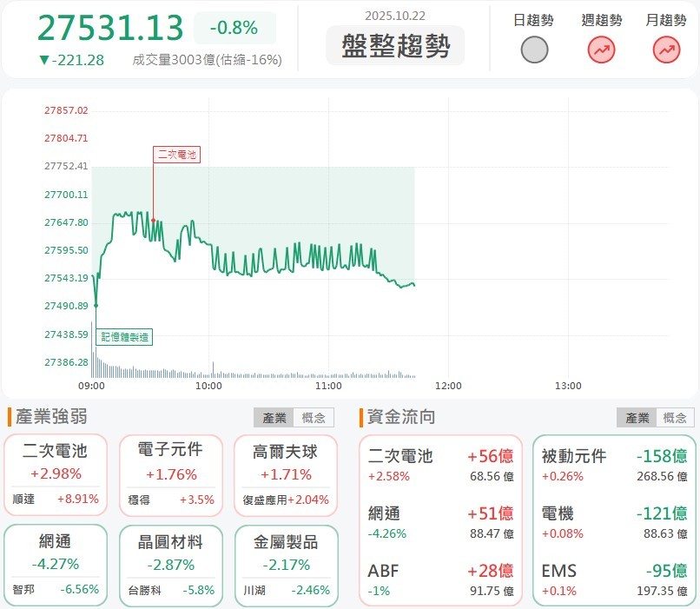The width and height of the screenshot is (700, 609).
Task: Click stock 台勝科 -5.8% entry
Action: 171,590
